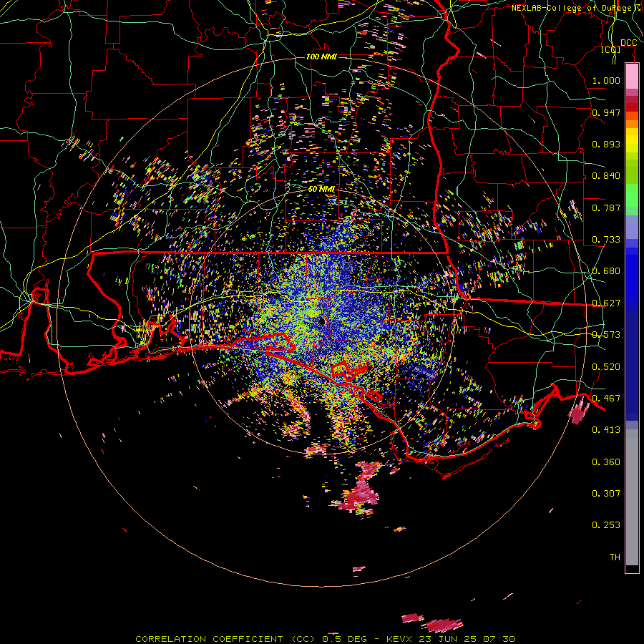Click the CORRELATION COEFFICIENT (CC) caption text
Image resolution: width=644 pixels, height=644 pixels.
point(225,639)
